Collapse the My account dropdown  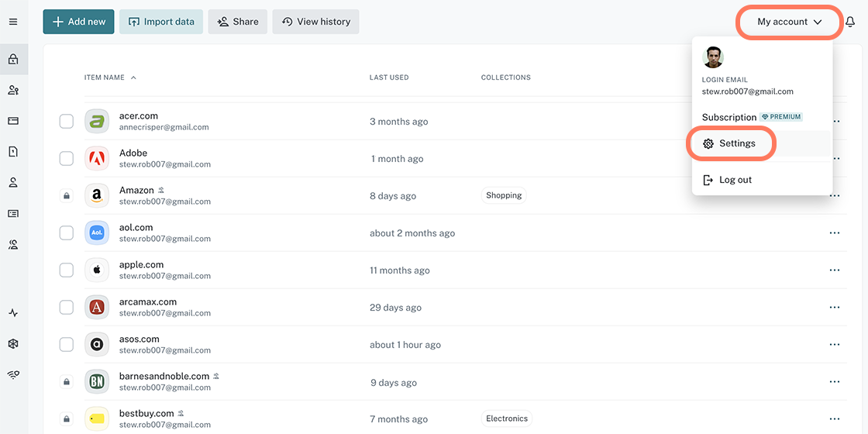[x=789, y=22]
